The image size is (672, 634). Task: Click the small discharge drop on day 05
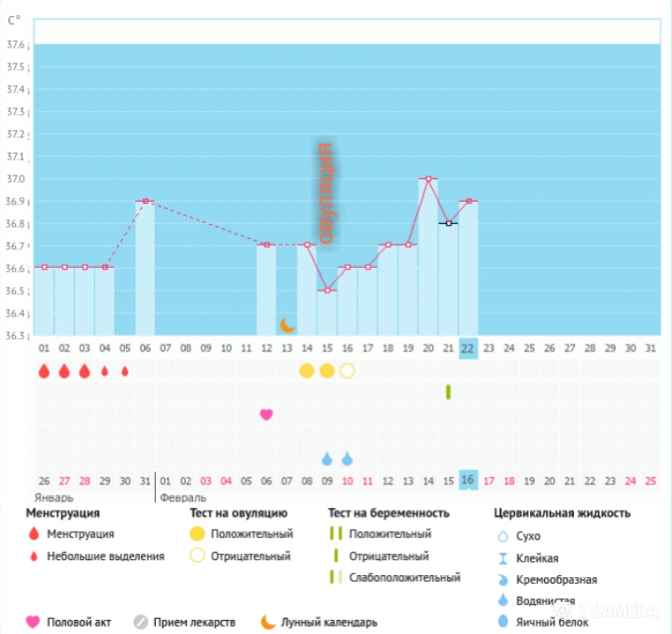[x=125, y=371]
